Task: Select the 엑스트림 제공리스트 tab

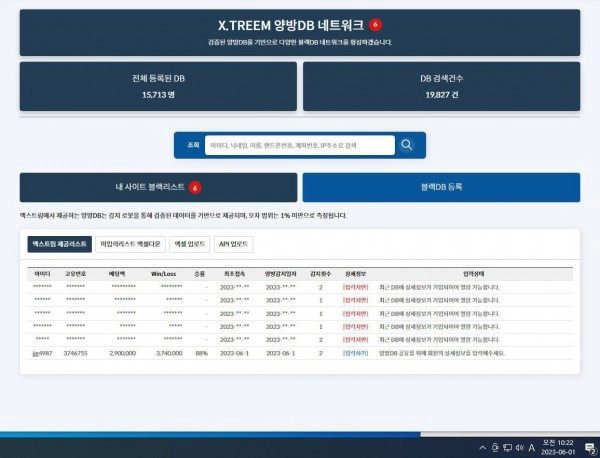Action: point(60,244)
